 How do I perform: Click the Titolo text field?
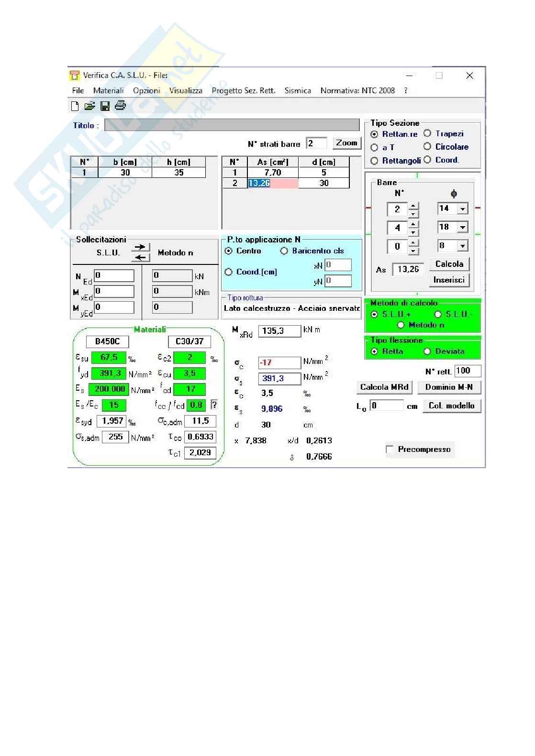[232, 125]
